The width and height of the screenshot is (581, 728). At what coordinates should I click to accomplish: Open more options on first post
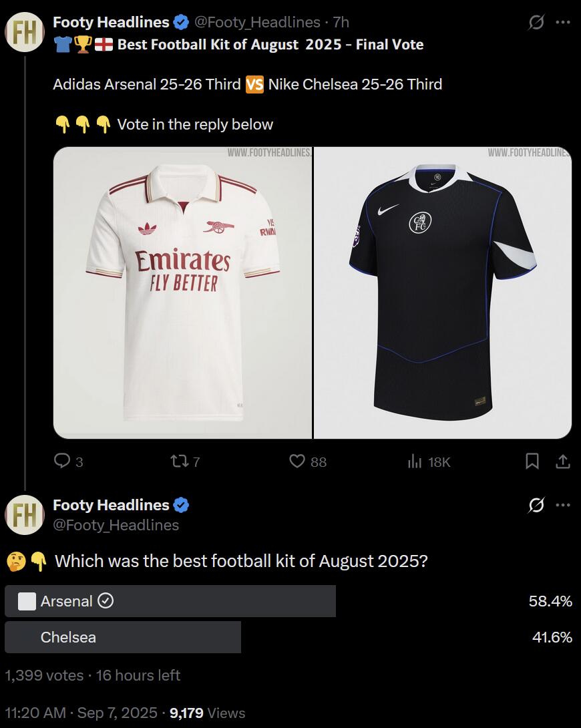click(x=563, y=23)
